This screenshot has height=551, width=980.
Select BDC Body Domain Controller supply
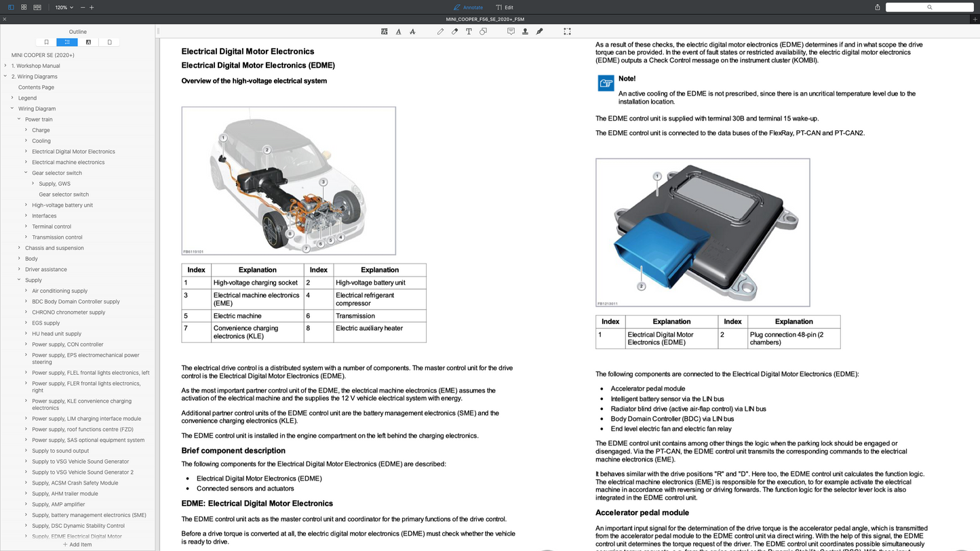(x=76, y=302)
